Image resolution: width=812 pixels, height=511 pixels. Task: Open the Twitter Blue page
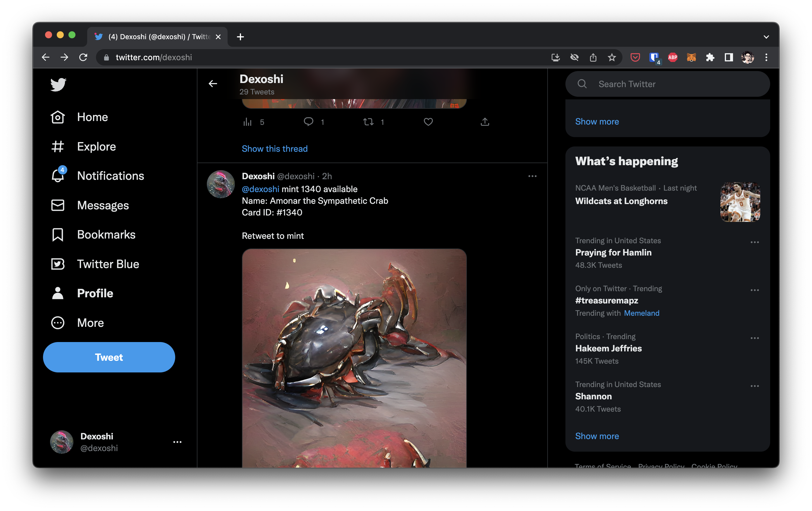[95, 264]
